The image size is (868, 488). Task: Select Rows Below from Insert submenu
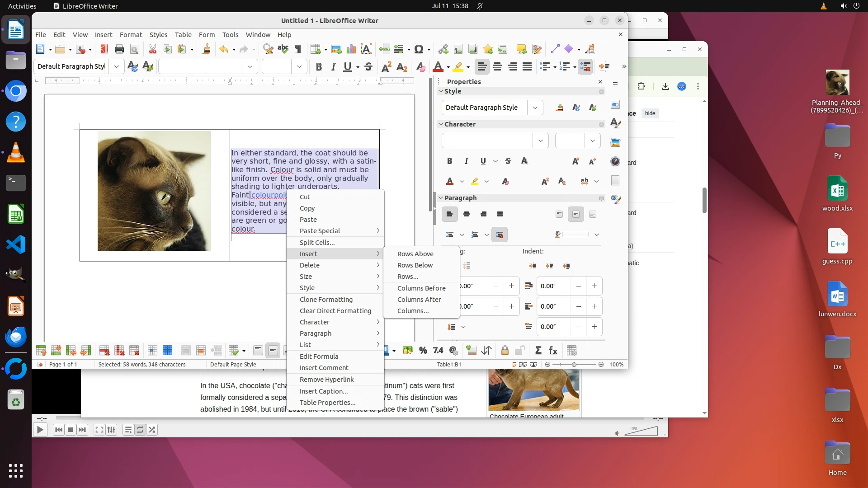click(415, 265)
